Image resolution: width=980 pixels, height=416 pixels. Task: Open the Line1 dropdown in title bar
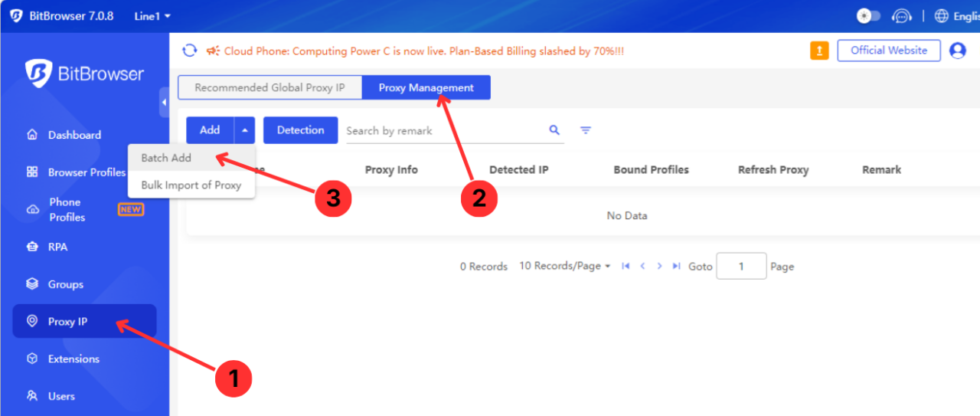click(152, 15)
